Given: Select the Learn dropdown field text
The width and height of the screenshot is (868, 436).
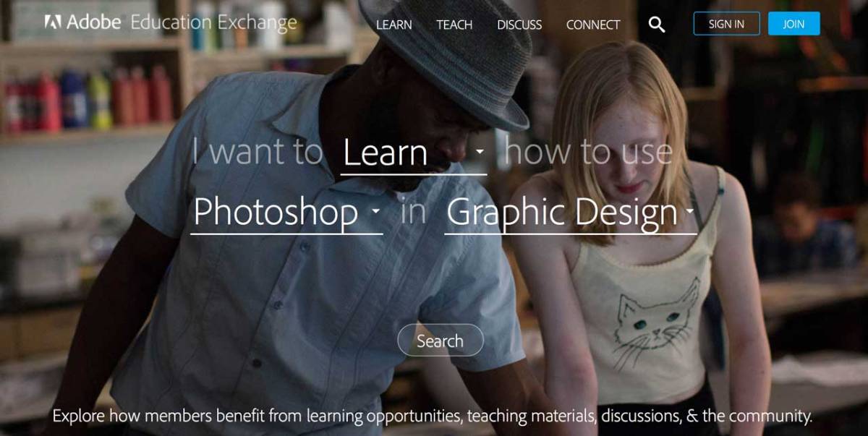Looking at the screenshot, I should [x=386, y=153].
